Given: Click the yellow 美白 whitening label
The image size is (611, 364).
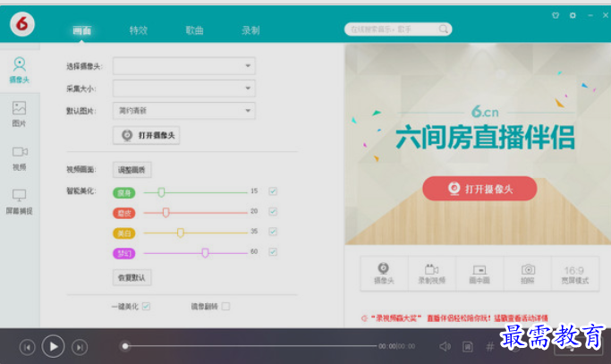Looking at the screenshot, I should pyautogui.click(x=124, y=233).
